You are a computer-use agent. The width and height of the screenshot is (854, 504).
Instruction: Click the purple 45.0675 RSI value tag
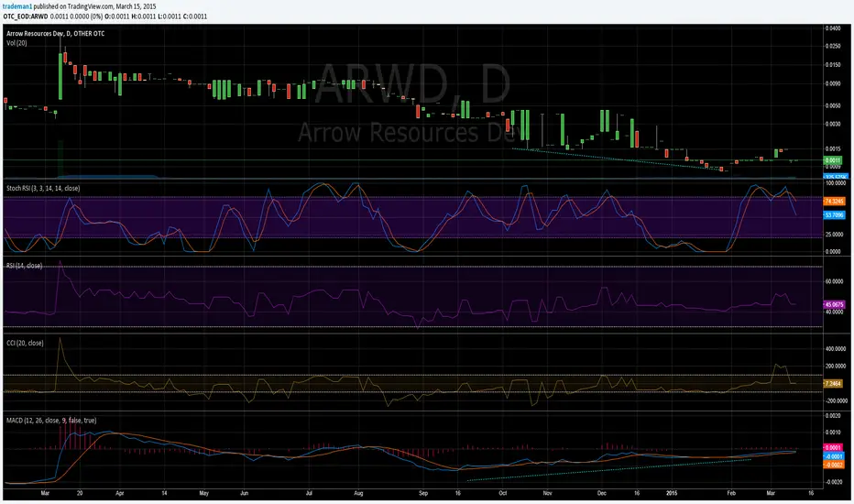pos(834,304)
